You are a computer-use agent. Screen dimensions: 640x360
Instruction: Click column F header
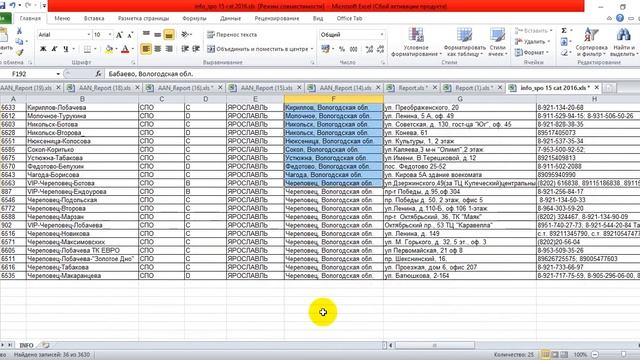click(x=333, y=99)
